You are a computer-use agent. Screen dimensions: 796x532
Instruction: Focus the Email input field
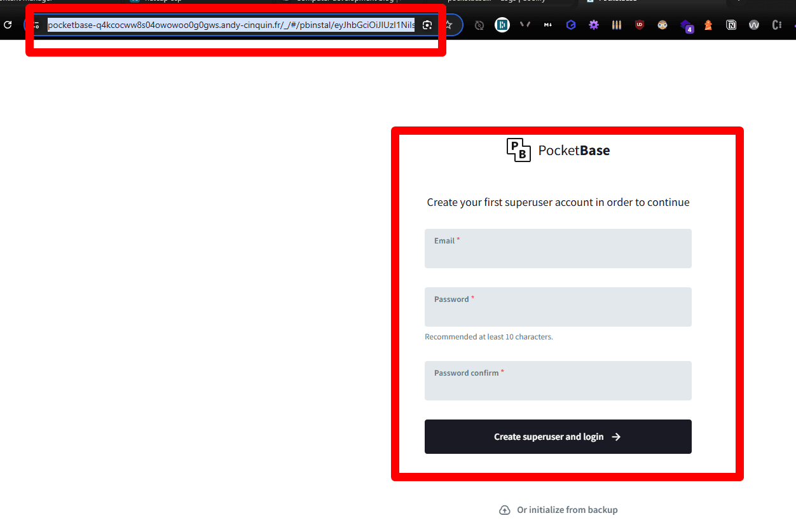click(x=558, y=249)
